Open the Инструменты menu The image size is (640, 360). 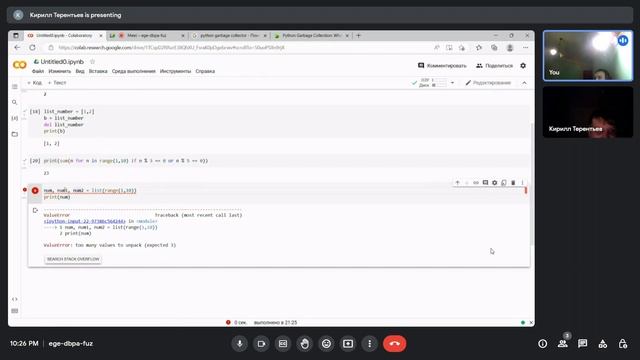point(175,71)
